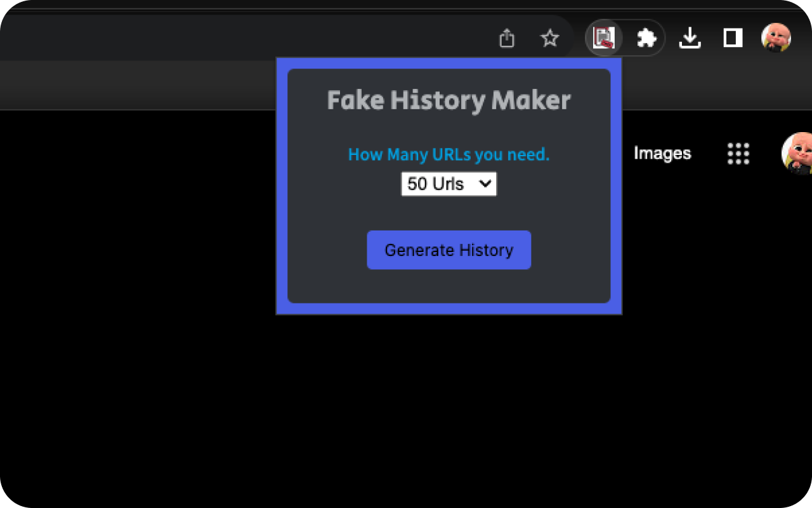This screenshot has width=812, height=508.
Task: Click the browser profile avatar icon
Action: (776, 37)
